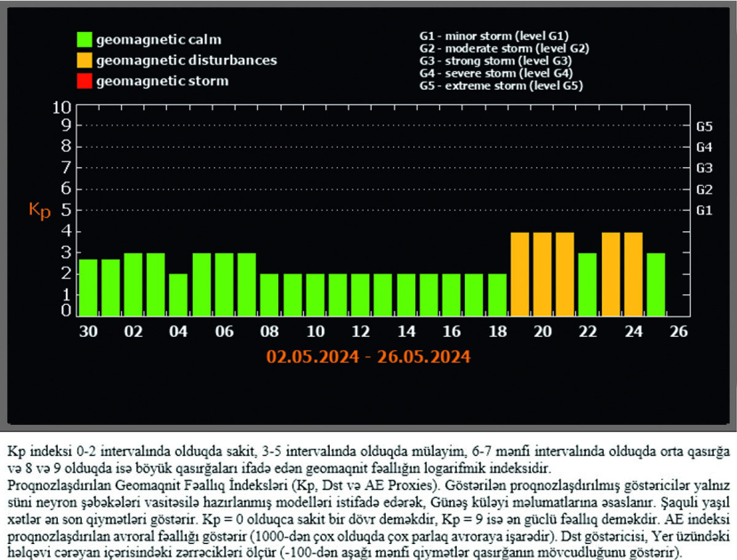
Task: Click the green bar above date 06
Action: (x=224, y=284)
